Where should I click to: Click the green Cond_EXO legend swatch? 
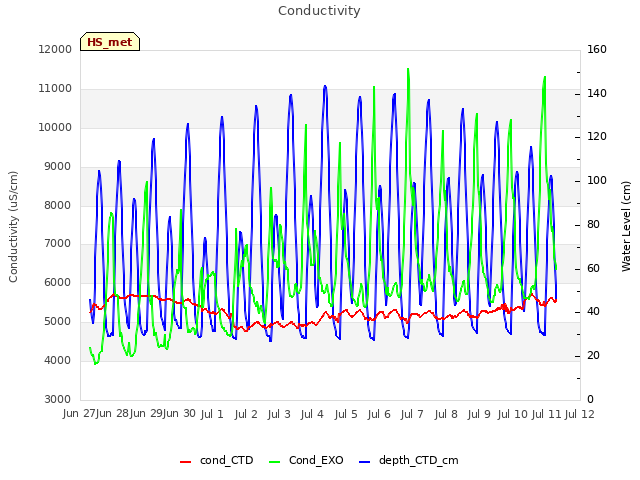click(x=275, y=462)
